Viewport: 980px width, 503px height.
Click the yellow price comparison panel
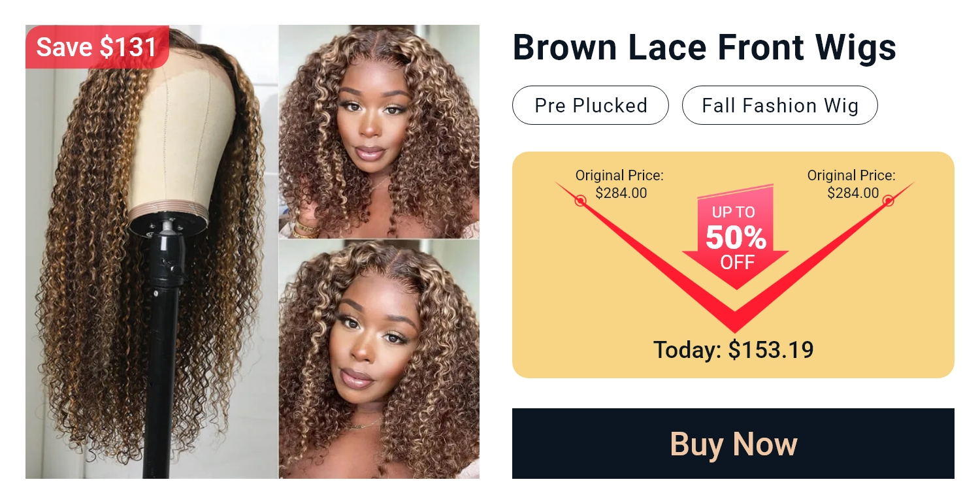pos(733,265)
